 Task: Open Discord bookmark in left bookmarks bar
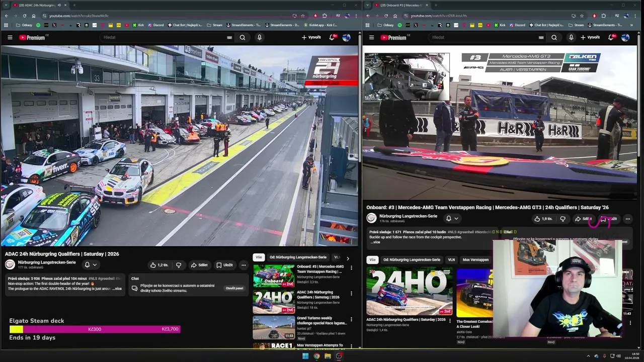[156, 25]
